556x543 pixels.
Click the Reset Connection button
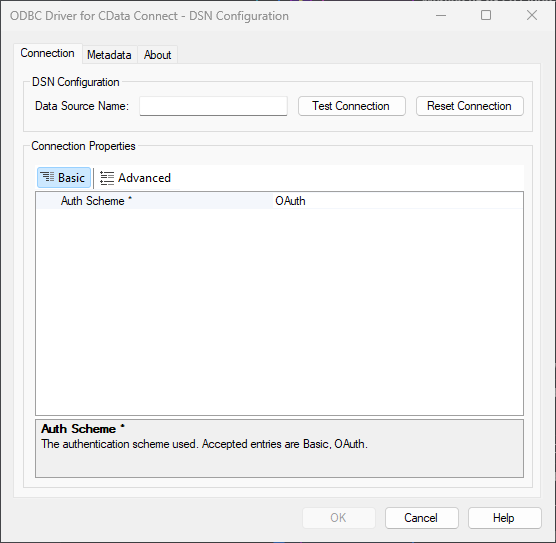point(469,106)
